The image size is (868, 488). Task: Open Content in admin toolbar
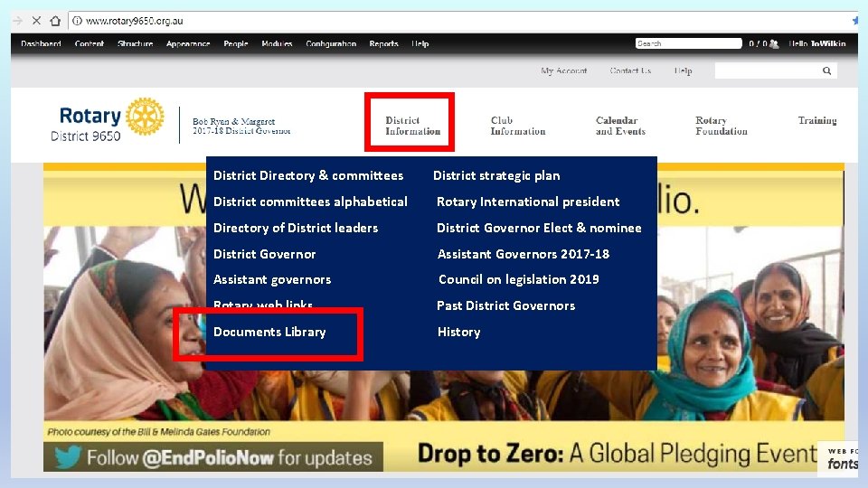(x=90, y=43)
